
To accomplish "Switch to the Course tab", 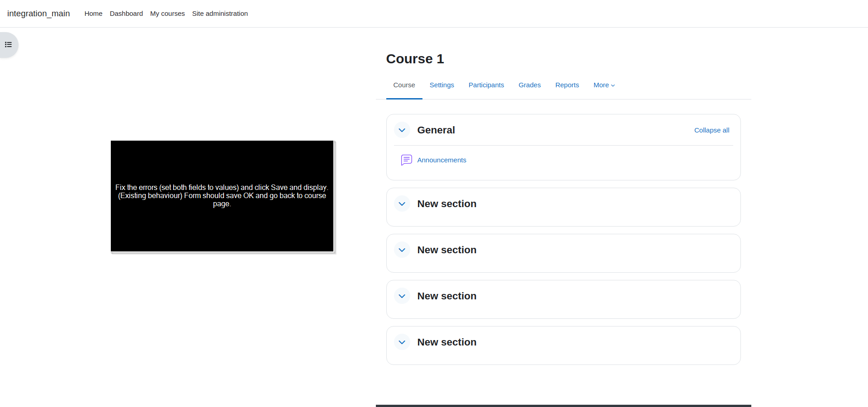I will [404, 85].
